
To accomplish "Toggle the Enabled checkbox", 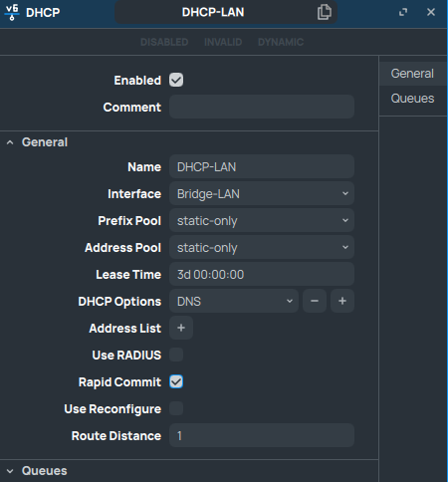I will point(176,80).
